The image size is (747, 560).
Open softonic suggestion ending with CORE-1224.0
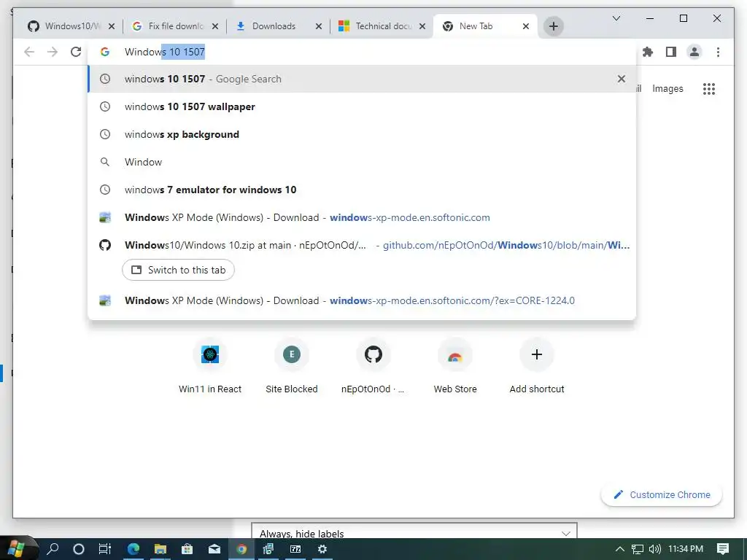pyautogui.click(x=362, y=300)
